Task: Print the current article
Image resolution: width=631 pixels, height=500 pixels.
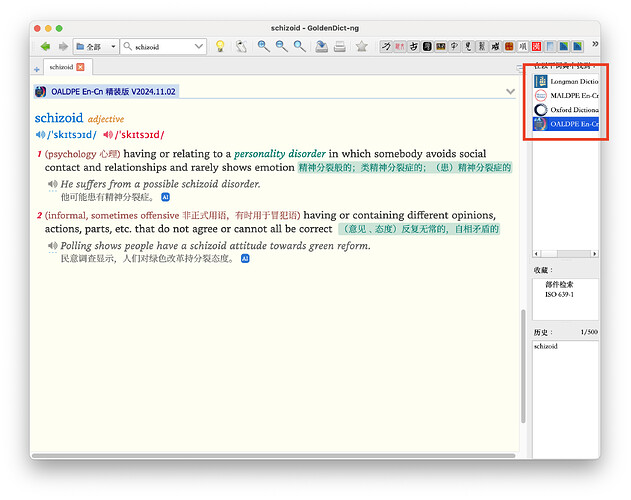Action: coord(340,46)
